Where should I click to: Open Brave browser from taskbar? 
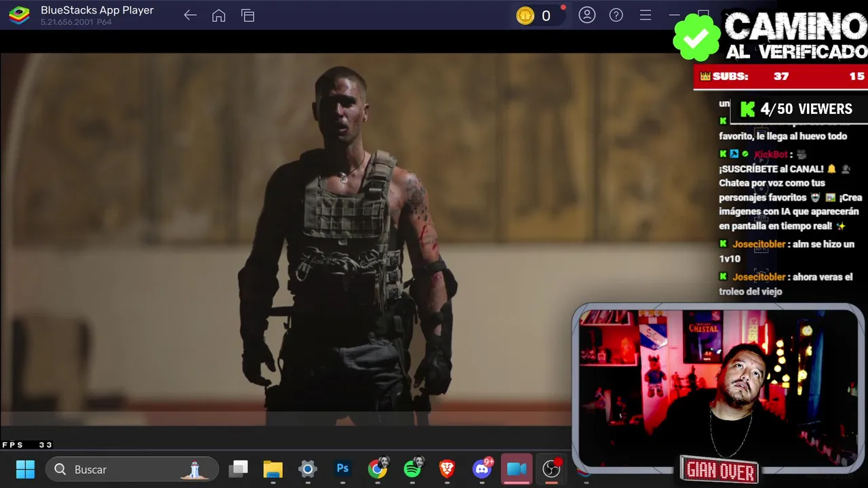(447, 469)
